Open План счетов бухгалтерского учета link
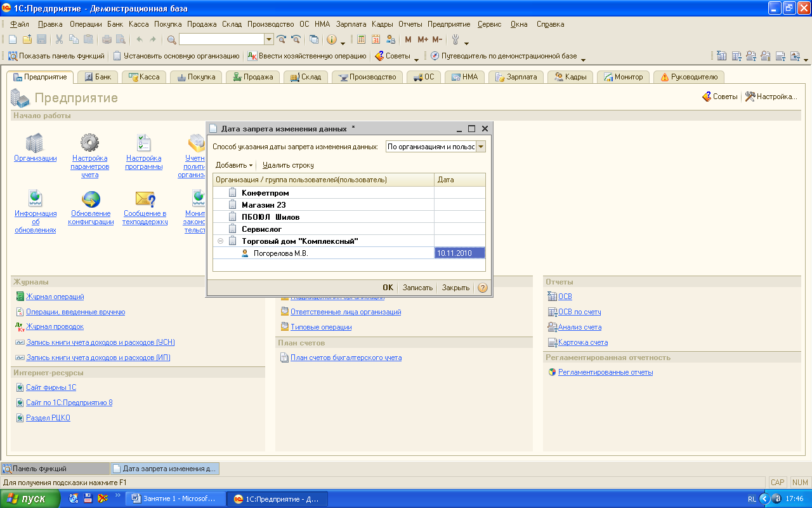The image size is (812, 508). pos(346,358)
